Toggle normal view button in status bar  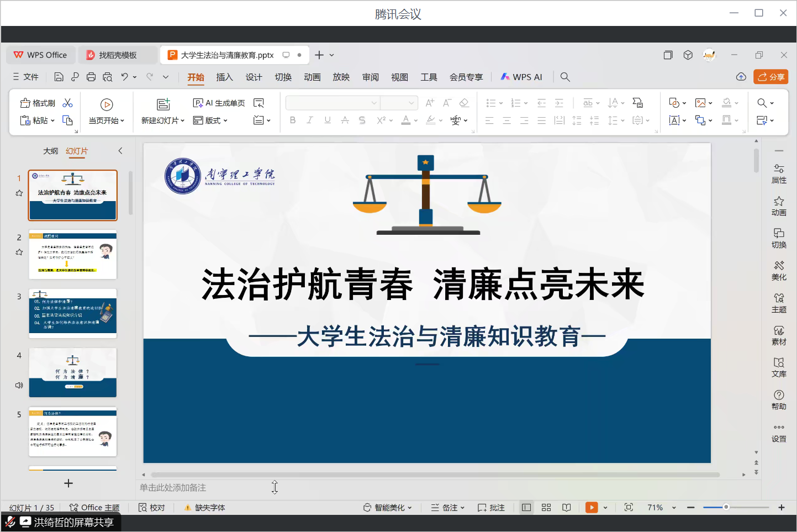(526, 508)
